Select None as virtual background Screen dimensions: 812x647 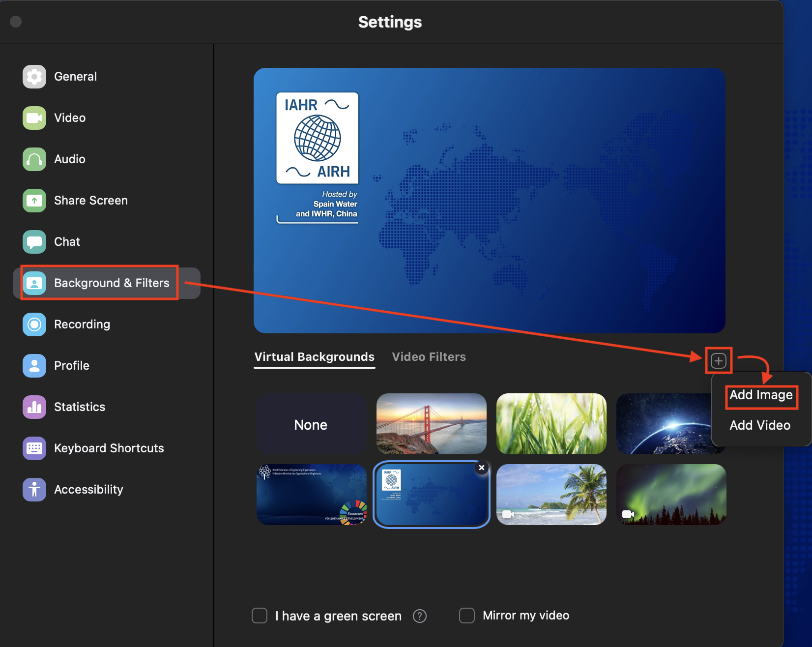coord(311,424)
